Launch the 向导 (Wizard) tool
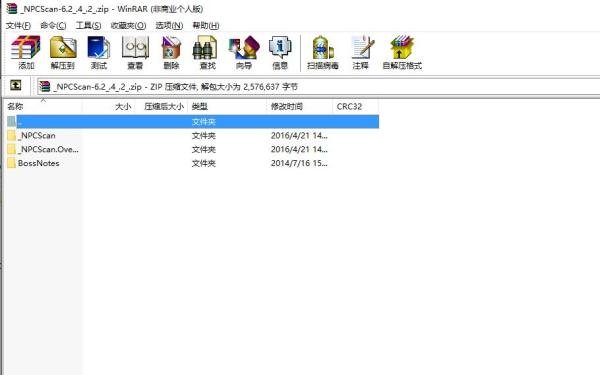The image size is (600, 375). (x=244, y=52)
